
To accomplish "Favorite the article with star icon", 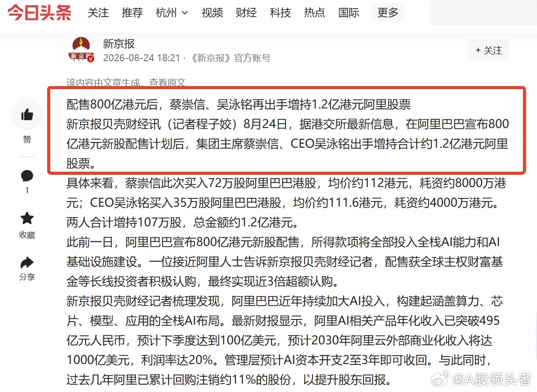I will click(27, 219).
